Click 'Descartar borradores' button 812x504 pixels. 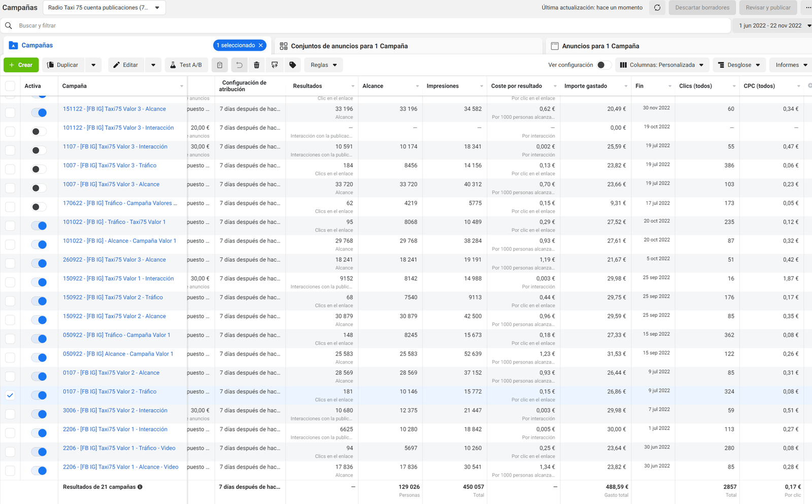tap(702, 8)
